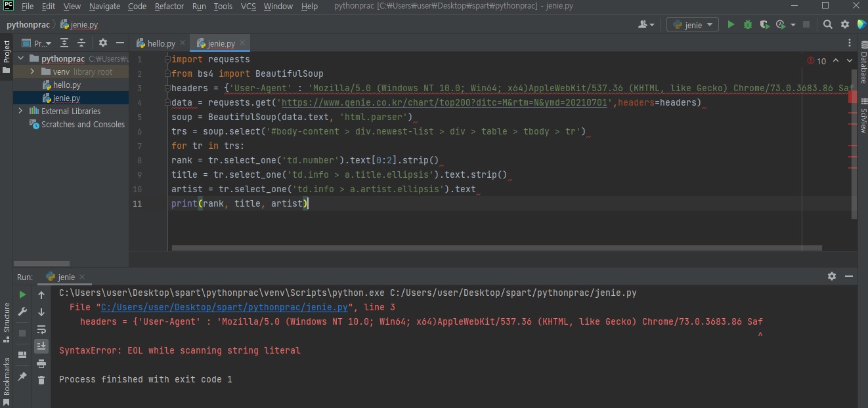The image size is (868, 408).
Task: Open the user account dropdown
Action: [x=647, y=24]
